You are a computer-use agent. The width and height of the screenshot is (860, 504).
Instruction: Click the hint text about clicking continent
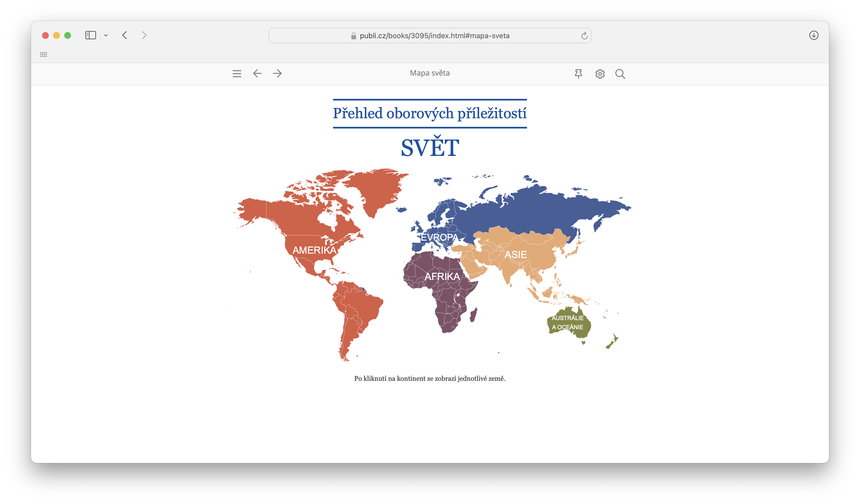click(x=430, y=379)
